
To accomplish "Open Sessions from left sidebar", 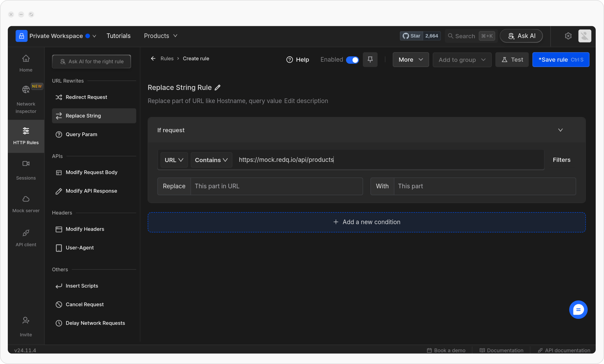I will tap(26, 170).
